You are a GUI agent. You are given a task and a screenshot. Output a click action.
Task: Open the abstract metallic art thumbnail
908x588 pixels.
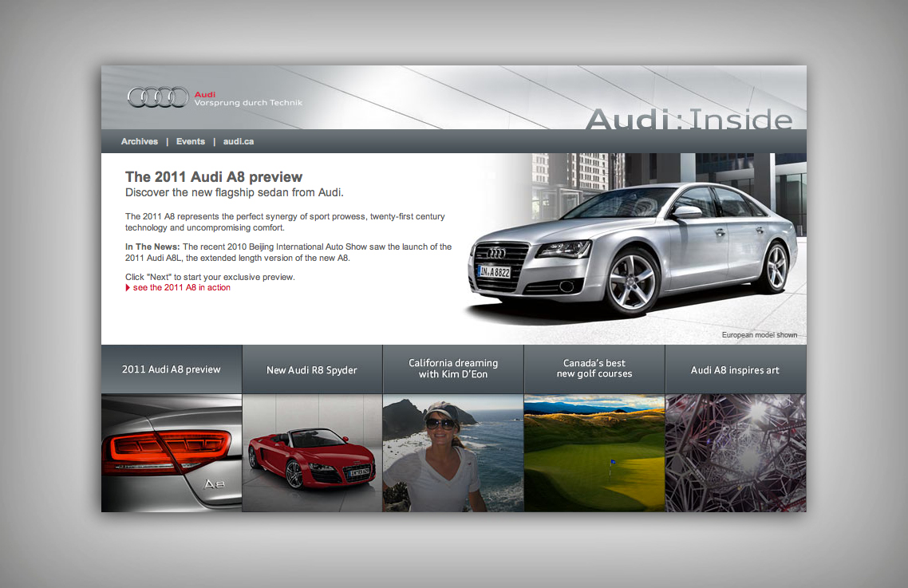click(735, 453)
